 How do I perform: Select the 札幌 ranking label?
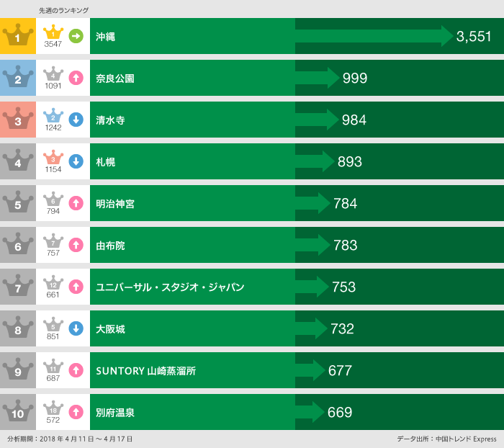[105, 162]
